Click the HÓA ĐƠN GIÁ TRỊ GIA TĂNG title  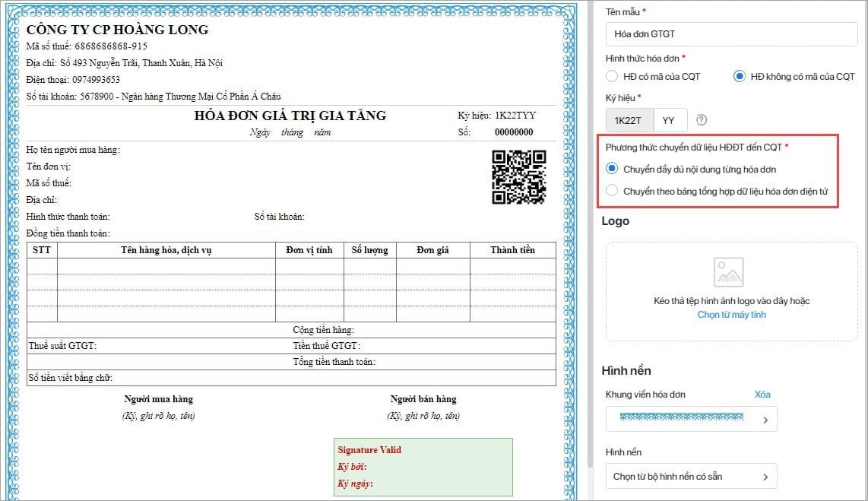point(290,116)
